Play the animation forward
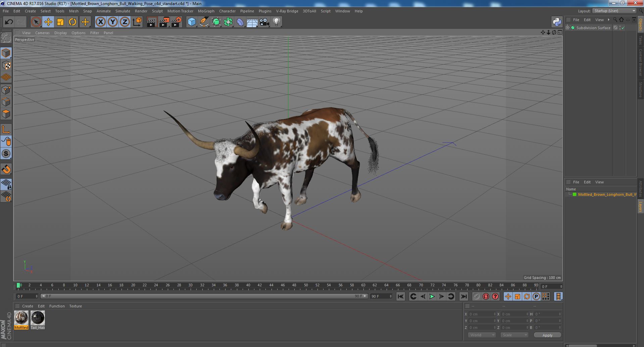Screen dimensions: 644x347 coord(432,296)
